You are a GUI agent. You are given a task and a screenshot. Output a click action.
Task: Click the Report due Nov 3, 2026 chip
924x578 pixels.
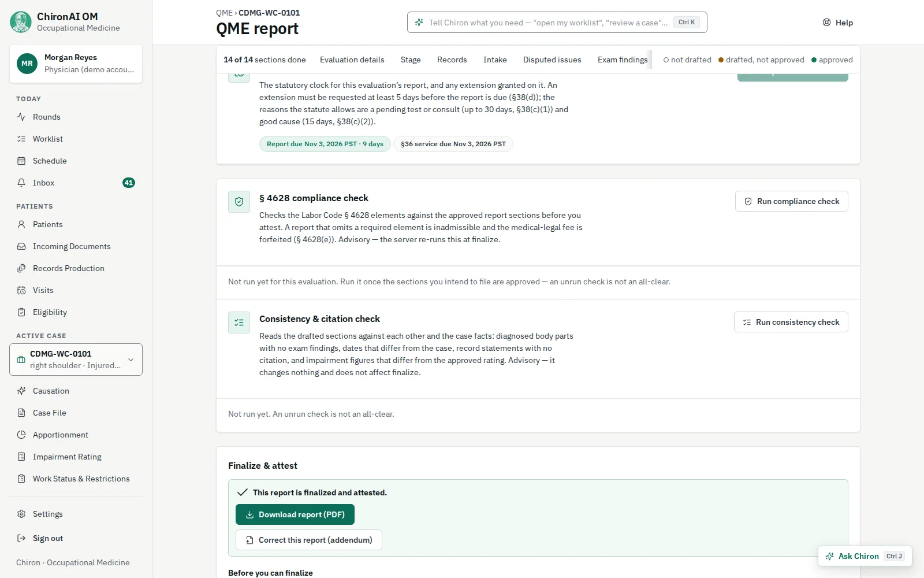click(325, 144)
